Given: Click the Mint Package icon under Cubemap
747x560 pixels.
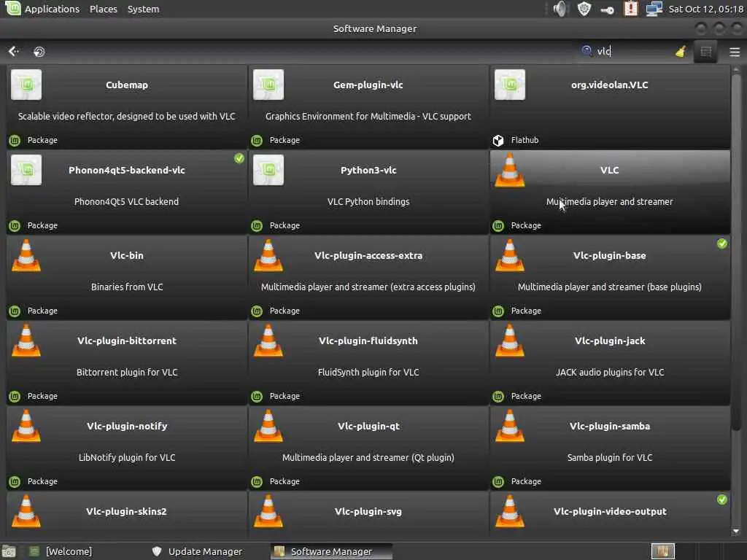Looking at the screenshot, I should point(15,140).
